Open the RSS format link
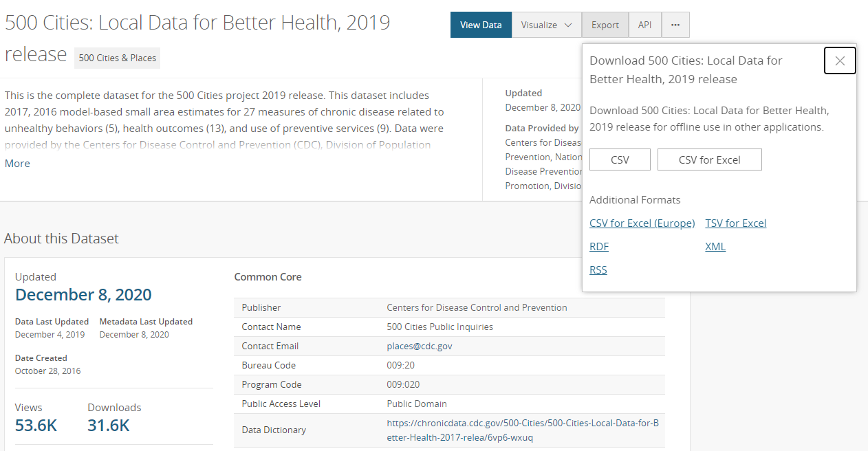This screenshot has height=451, width=868. tap(598, 270)
